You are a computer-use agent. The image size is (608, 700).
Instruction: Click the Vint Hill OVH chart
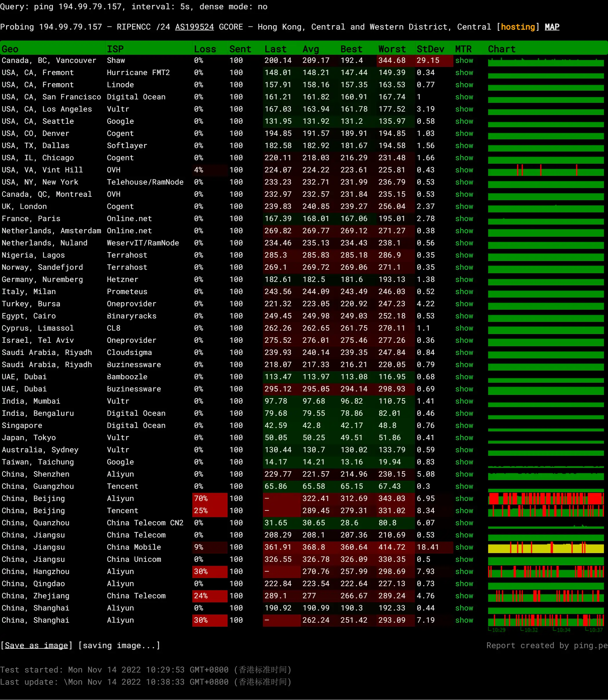pyautogui.click(x=546, y=170)
